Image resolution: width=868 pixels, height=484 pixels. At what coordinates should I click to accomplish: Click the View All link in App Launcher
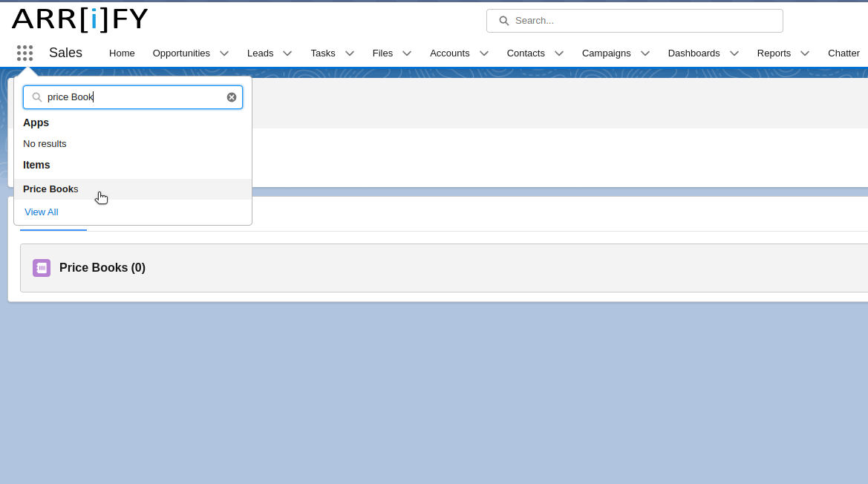coord(41,212)
